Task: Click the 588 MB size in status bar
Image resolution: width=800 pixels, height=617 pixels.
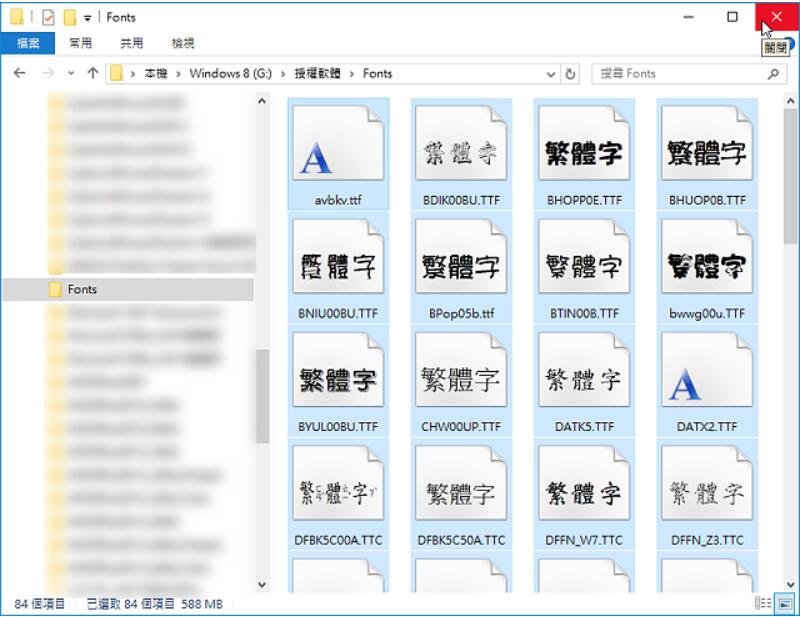Action: click(202, 604)
